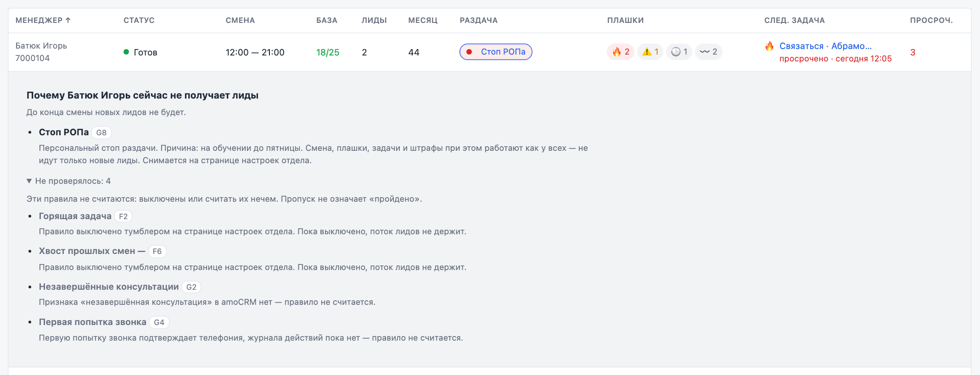Click the base value 18/25
Viewport: 980px width, 375px height.
[x=328, y=52]
